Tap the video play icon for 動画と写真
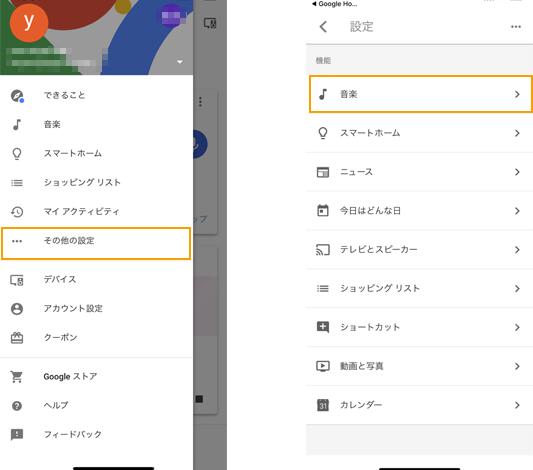 pos(323,366)
